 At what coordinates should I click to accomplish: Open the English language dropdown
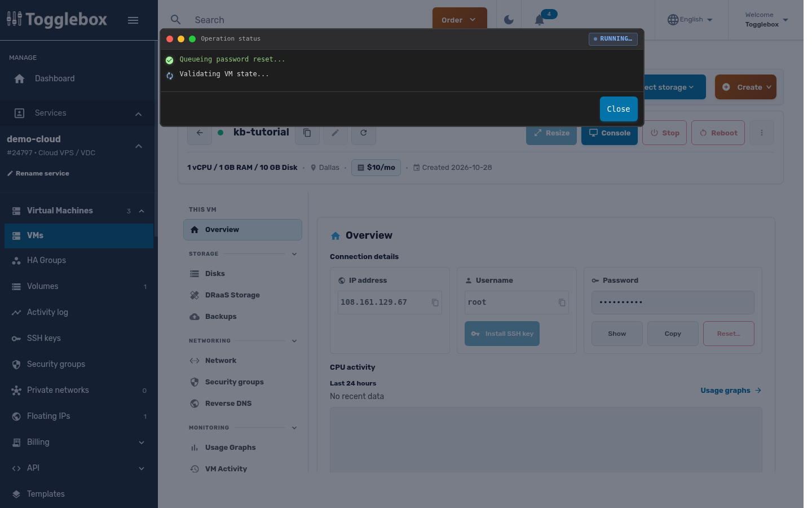click(x=690, y=20)
